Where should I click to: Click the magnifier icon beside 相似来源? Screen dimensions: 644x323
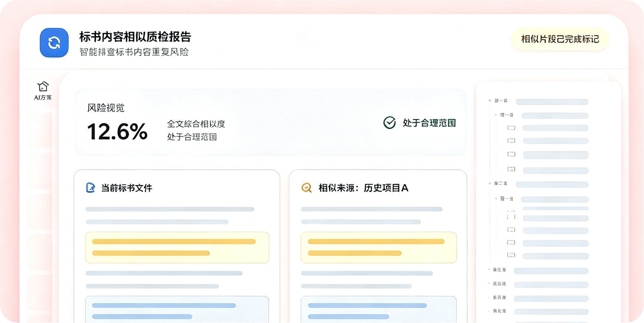click(x=306, y=188)
